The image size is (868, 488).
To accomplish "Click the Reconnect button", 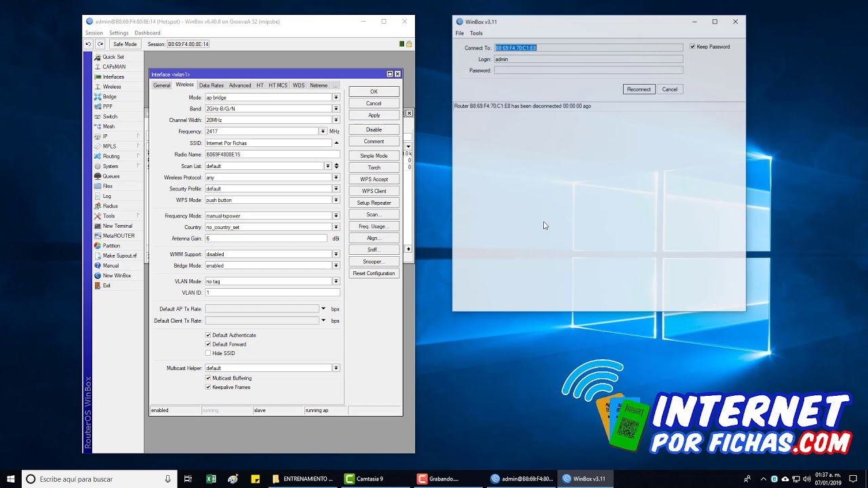I will [639, 89].
